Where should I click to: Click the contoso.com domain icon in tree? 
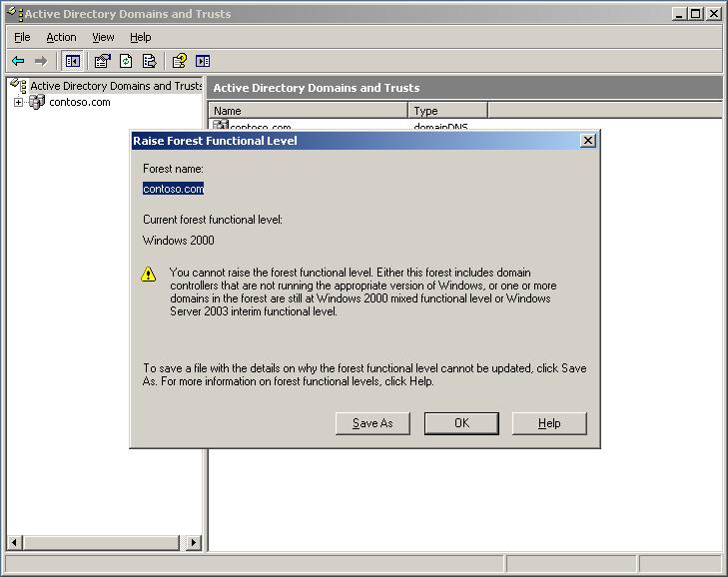[37, 102]
